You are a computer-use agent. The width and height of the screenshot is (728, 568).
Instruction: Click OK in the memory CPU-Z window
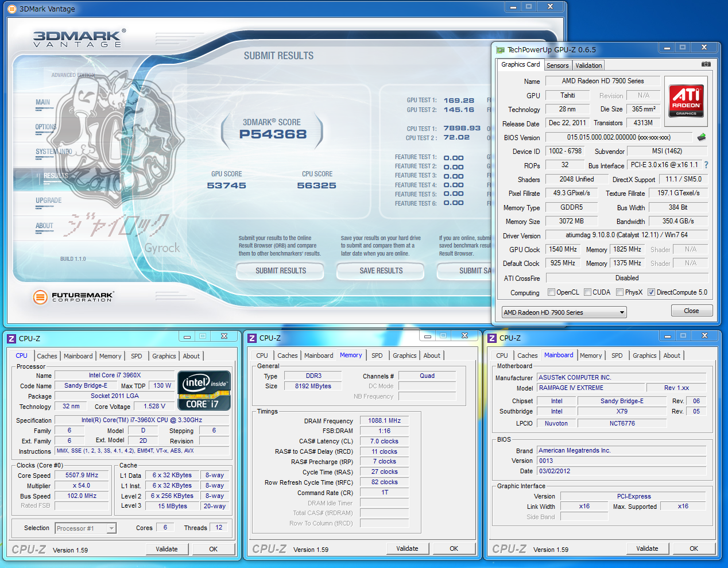[454, 548]
